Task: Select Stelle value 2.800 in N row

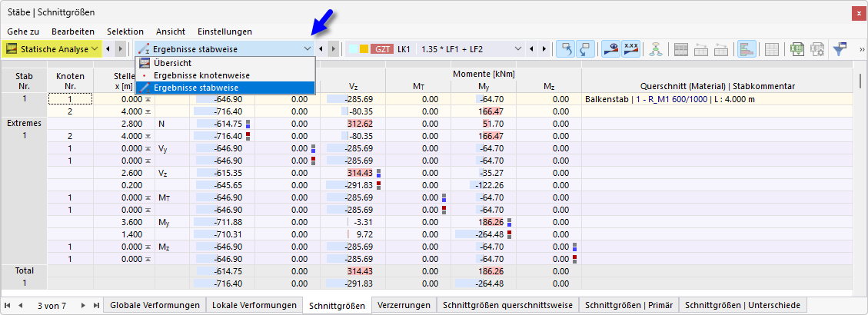Action: 125,124
